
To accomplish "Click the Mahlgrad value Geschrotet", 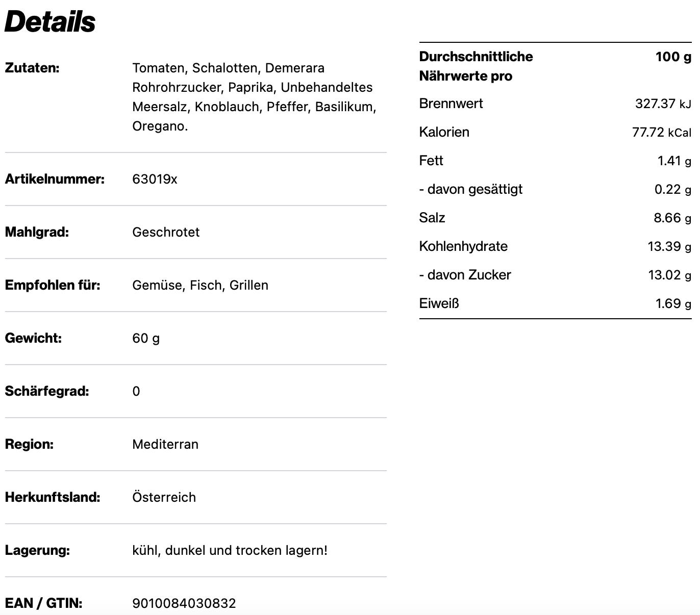I will (166, 232).
